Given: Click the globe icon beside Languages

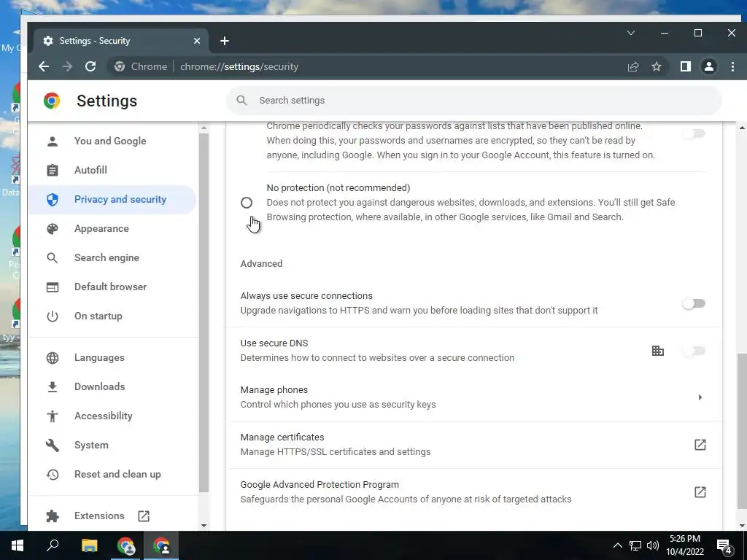Looking at the screenshot, I should [53, 357].
